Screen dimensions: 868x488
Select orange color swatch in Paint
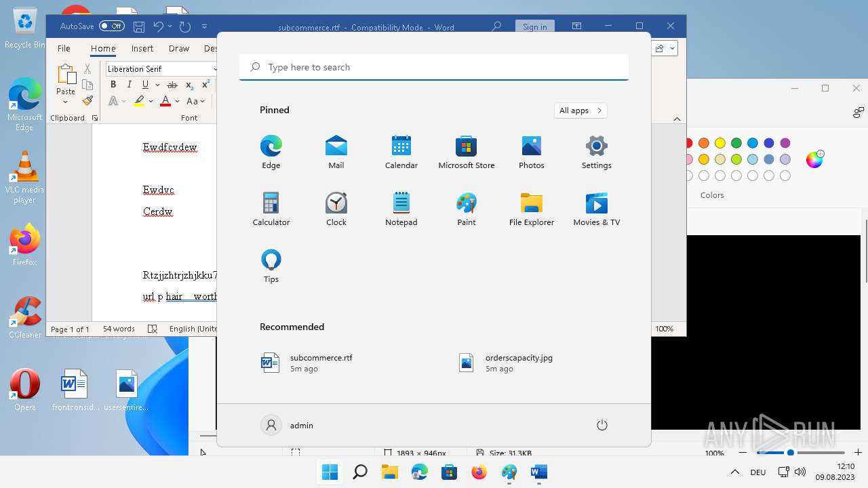click(704, 143)
